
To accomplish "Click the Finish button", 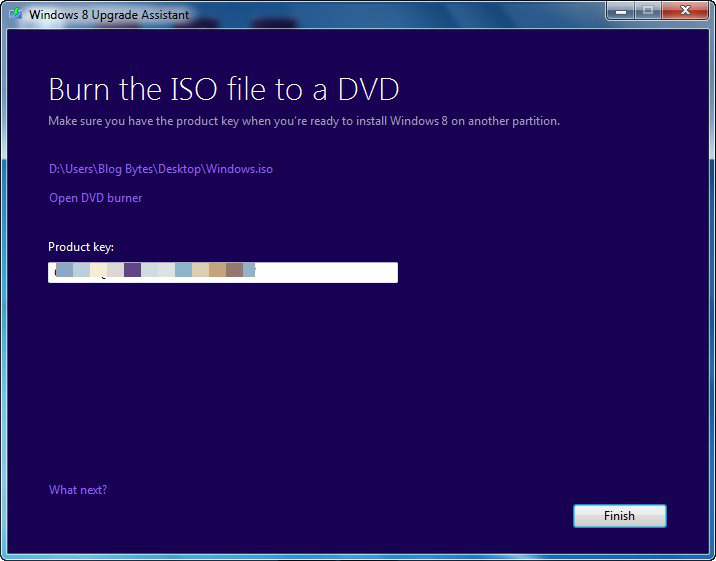I will [x=620, y=516].
